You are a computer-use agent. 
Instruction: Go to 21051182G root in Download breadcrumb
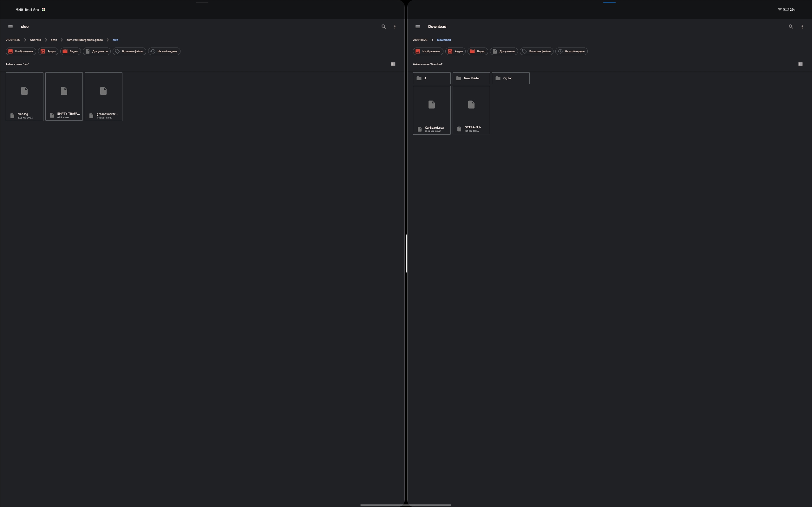[420, 40]
